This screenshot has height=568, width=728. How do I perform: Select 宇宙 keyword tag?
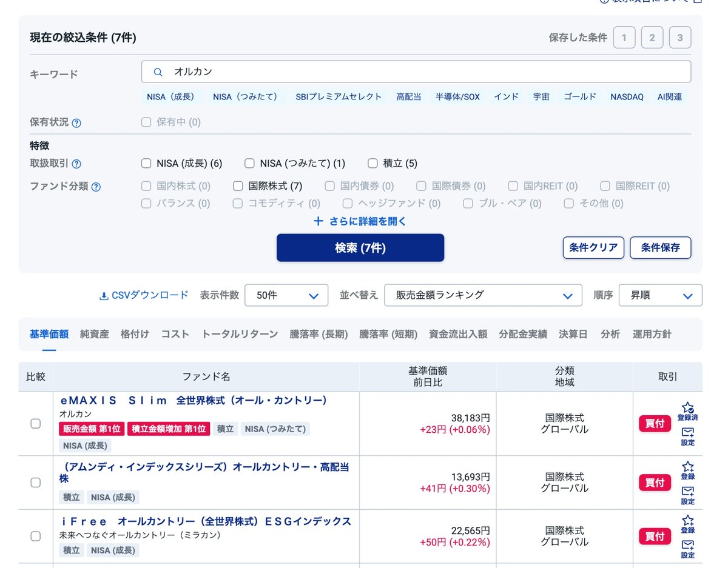pos(541,96)
